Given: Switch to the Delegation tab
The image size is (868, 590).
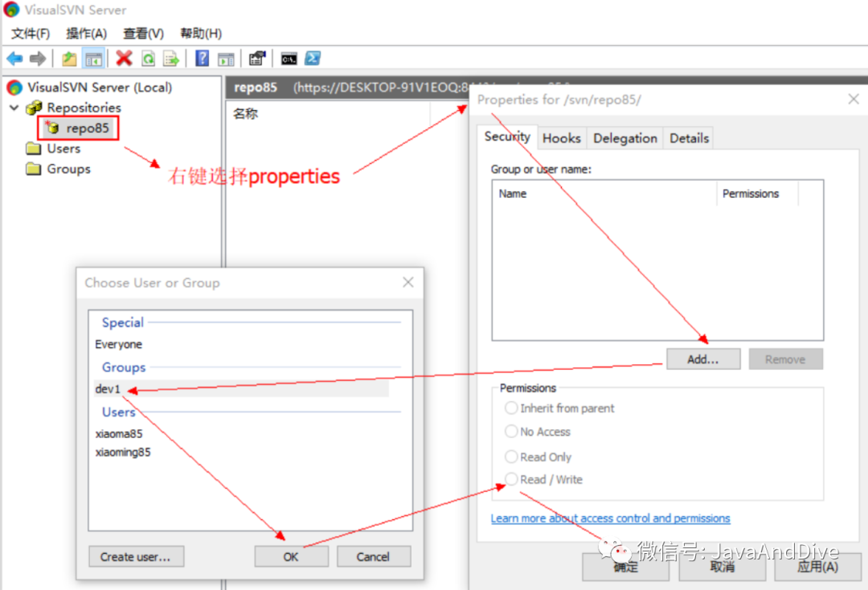Looking at the screenshot, I should point(625,138).
